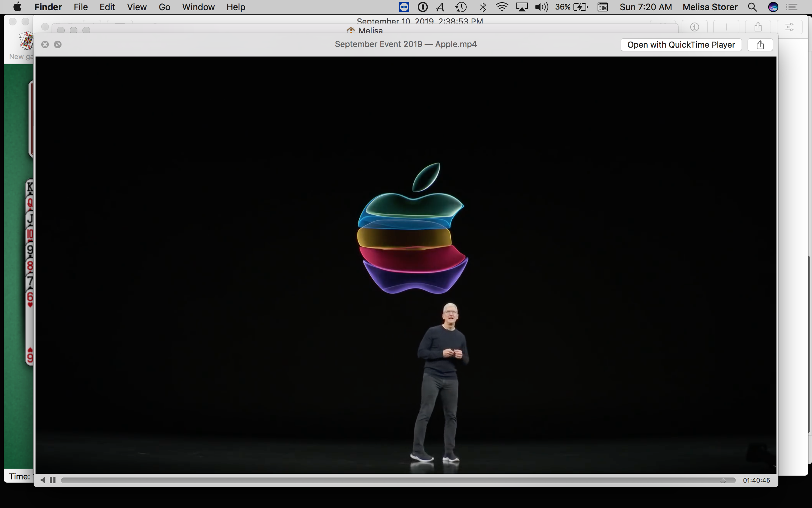Click the 36% battery status
Screen dimensions: 812x508
[572, 7]
